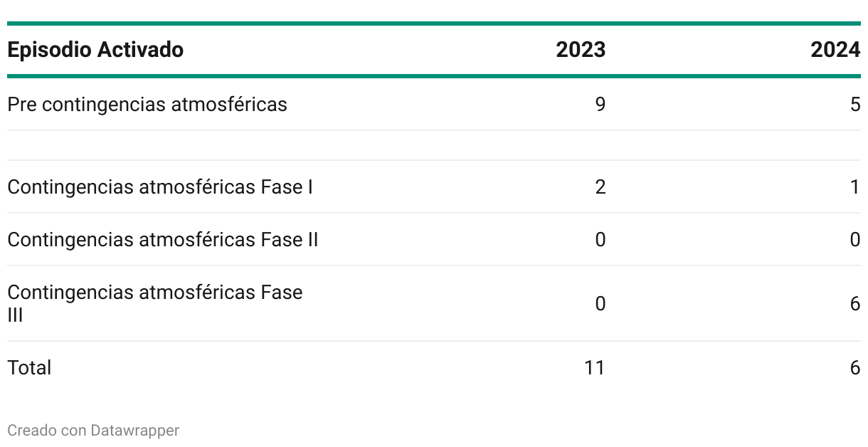Screen dimensions: 868x447
Task: Click Contingencias atmosféricas Fase II label
Action: (x=163, y=240)
